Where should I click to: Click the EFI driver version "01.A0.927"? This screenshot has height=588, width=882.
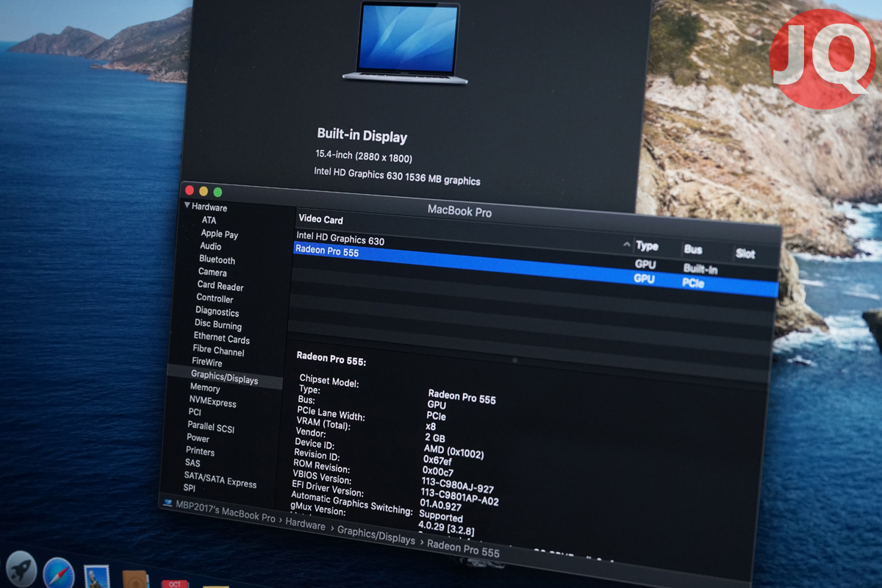440,506
